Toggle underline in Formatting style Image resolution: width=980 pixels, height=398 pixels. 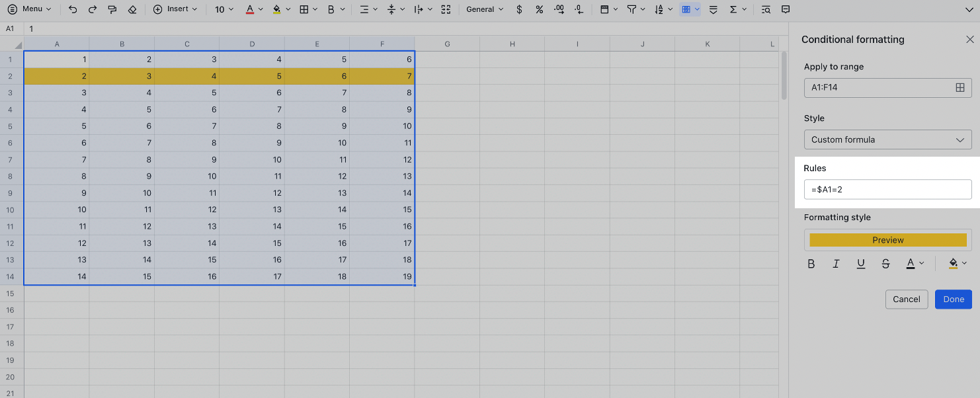tap(860, 263)
